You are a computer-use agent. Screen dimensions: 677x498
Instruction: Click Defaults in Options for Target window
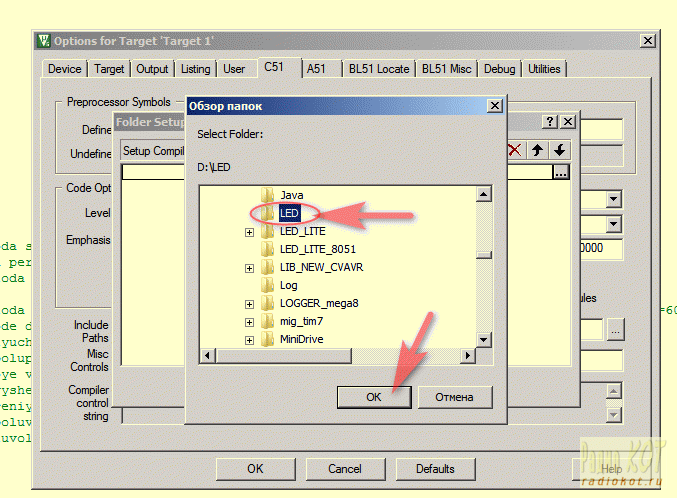(435, 469)
